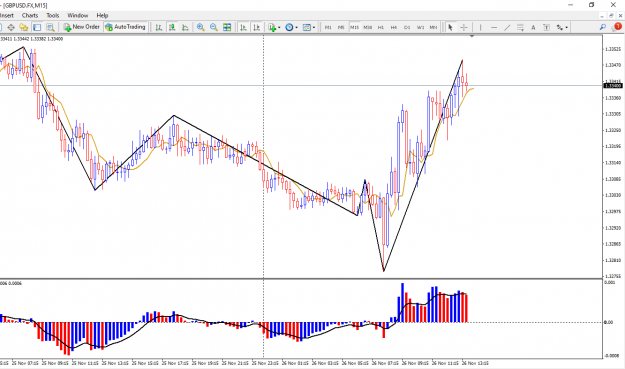The width and height of the screenshot is (625, 369).
Task: Open the Tools menu
Action: (53, 16)
